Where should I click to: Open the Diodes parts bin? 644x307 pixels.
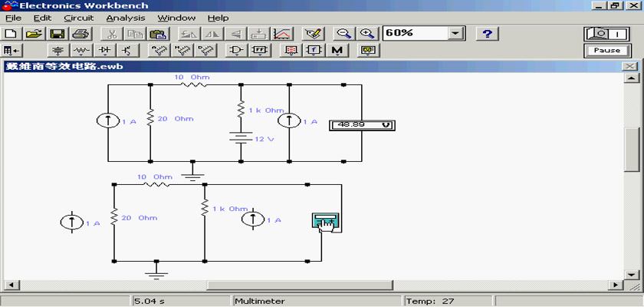click(x=105, y=51)
